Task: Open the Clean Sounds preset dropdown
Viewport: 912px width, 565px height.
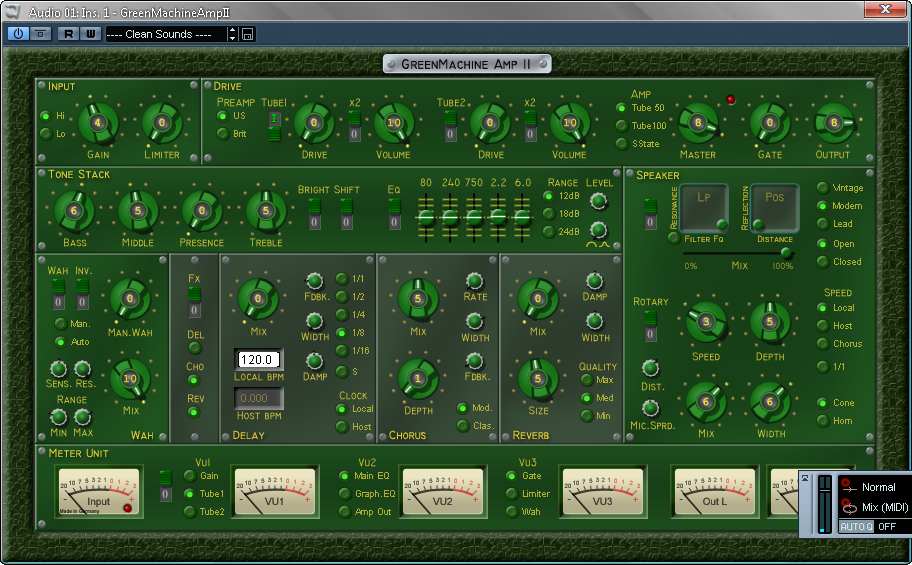Action: click(165, 34)
